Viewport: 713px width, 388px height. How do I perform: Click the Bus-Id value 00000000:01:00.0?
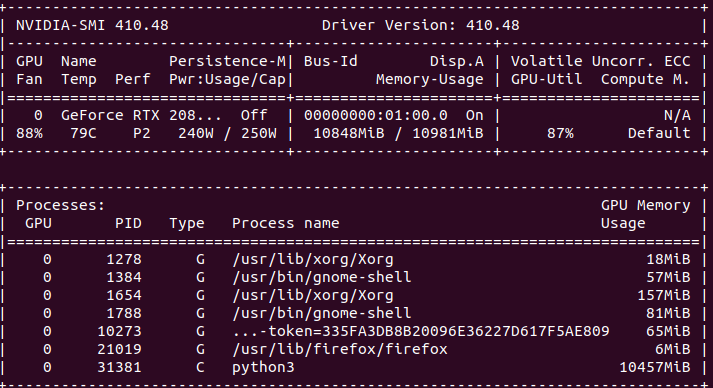coord(376,116)
